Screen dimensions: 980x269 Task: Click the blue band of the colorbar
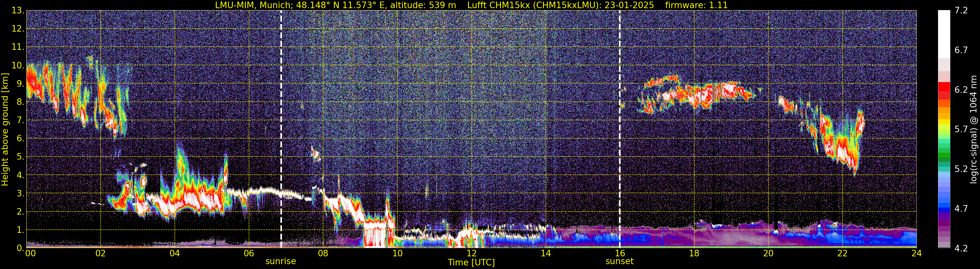point(944,191)
